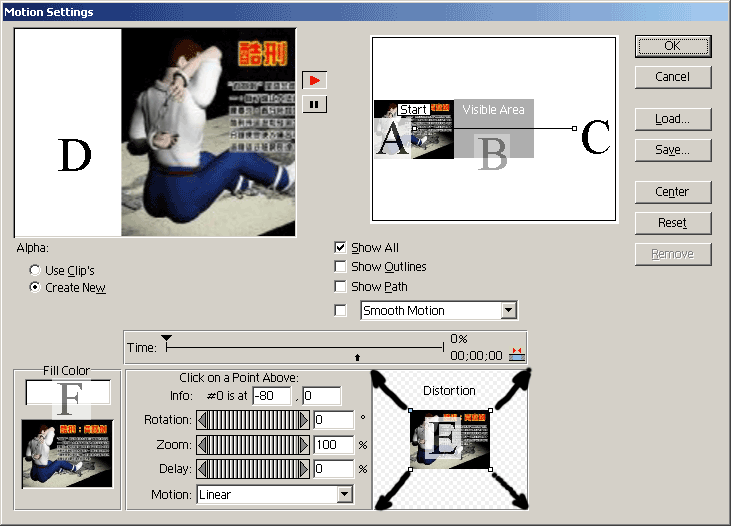This screenshot has width=731, height=526.
Task: Uncheck the Show All checkbox
Action: tap(341, 247)
